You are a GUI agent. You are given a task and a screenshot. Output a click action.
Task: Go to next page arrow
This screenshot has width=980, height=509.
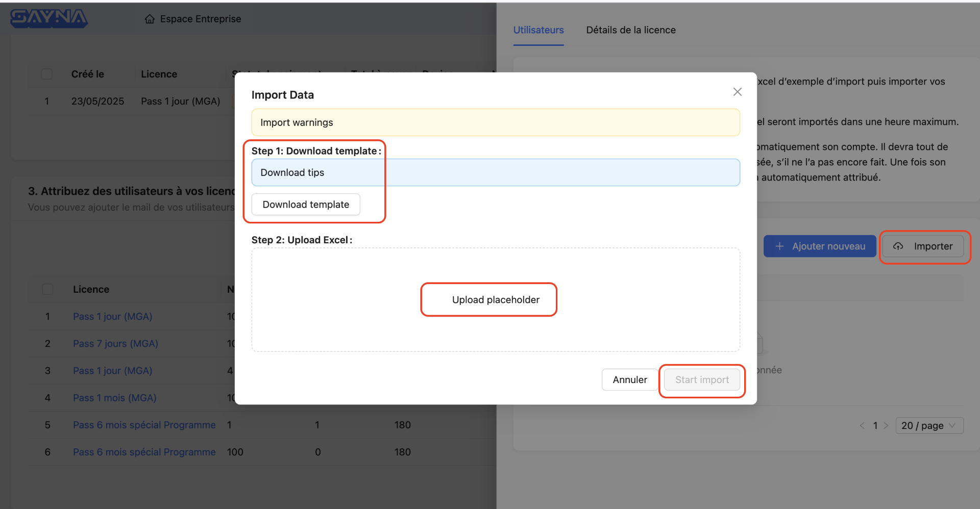(x=886, y=425)
